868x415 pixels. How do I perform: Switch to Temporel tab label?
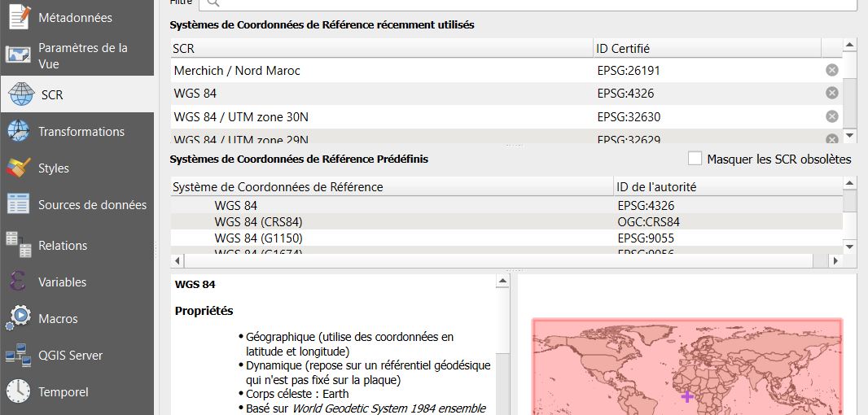(x=64, y=391)
